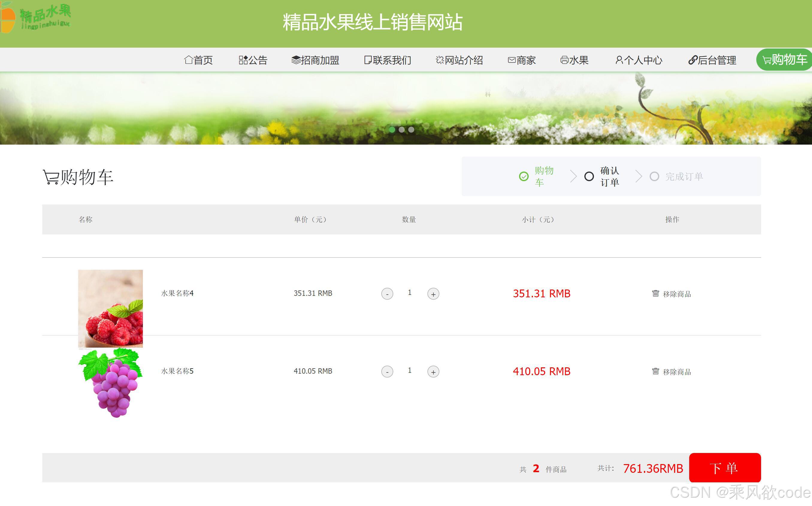Click the green checked 购物车 step
The width and height of the screenshot is (812, 506).
tap(524, 176)
